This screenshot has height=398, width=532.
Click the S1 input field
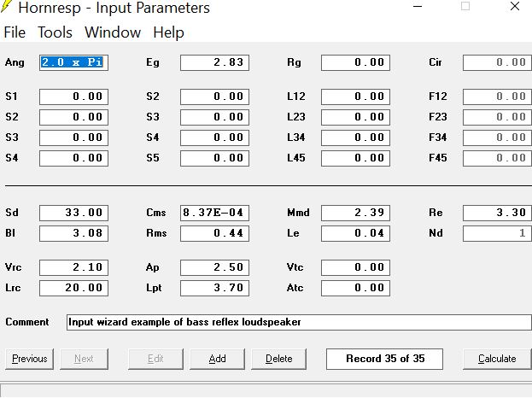[73, 97]
